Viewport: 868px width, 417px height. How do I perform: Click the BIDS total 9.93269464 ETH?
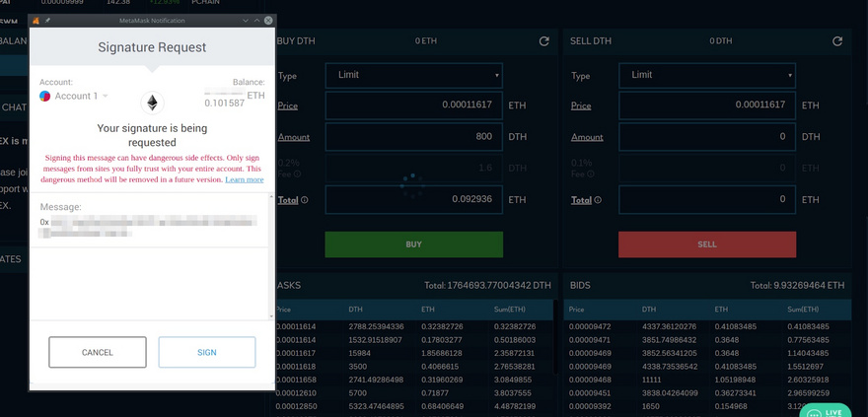(x=798, y=285)
